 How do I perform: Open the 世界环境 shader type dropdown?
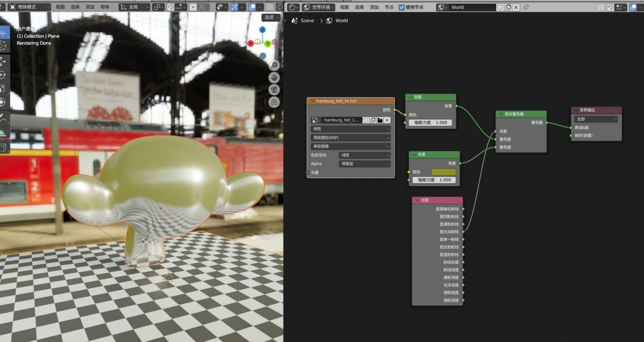[x=319, y=7]
